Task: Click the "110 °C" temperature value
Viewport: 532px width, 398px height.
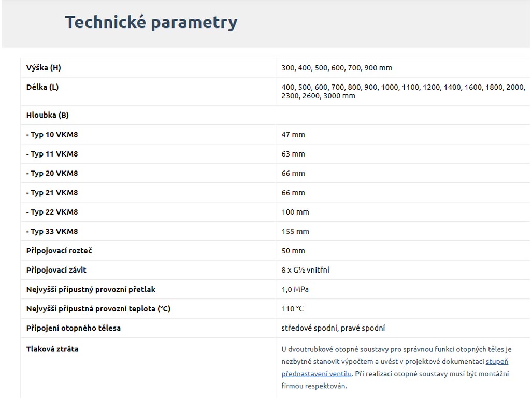Action: [x=293, y=309]
